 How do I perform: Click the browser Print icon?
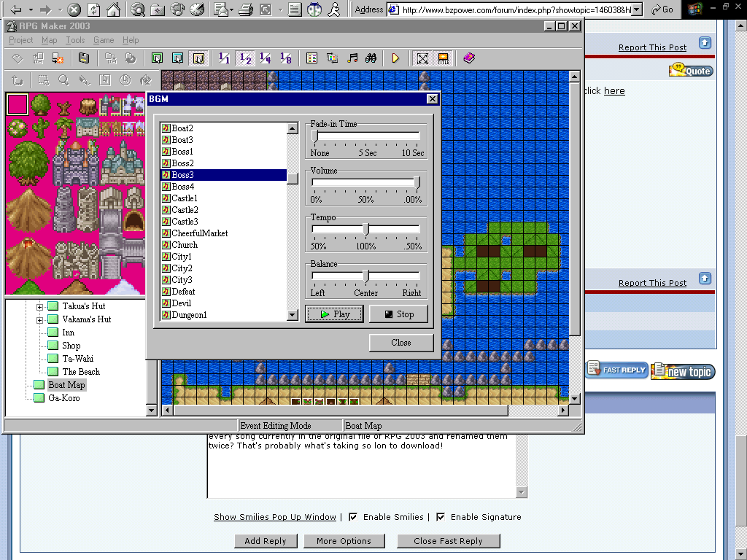pos(245,9)
